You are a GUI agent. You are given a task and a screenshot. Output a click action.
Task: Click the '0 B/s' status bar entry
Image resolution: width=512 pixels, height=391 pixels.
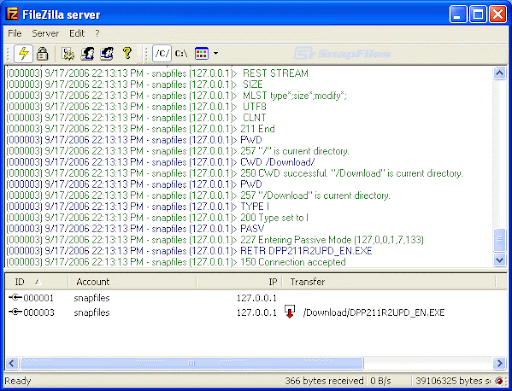(381, 381)
